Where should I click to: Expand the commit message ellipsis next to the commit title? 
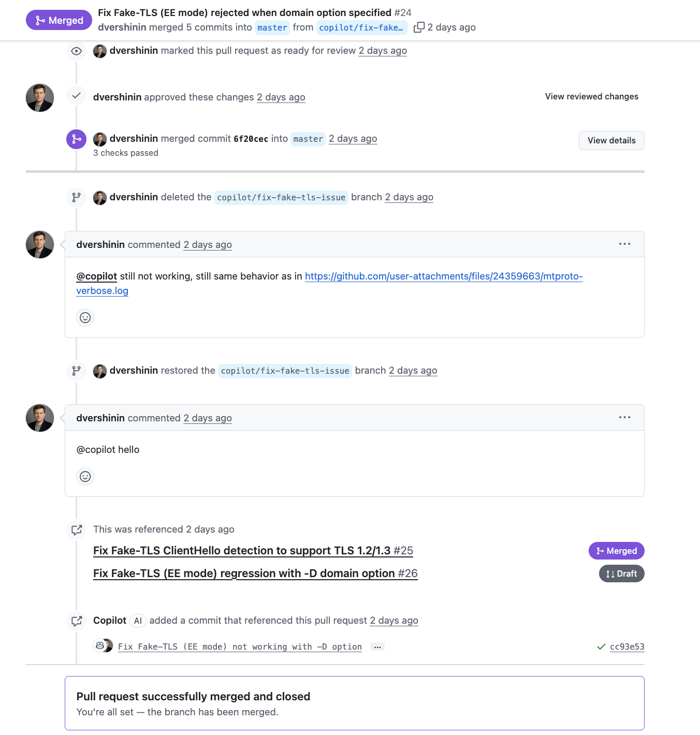pyautogui.click(x=377, y=646)
